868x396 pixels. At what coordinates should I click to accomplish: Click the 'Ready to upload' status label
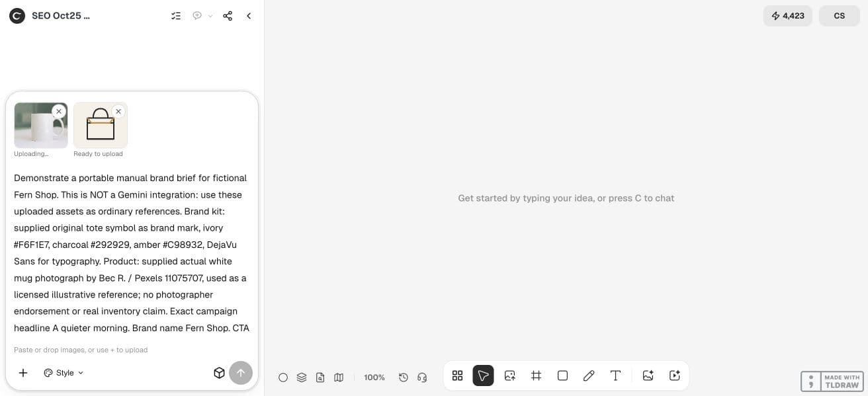(98, 154)
